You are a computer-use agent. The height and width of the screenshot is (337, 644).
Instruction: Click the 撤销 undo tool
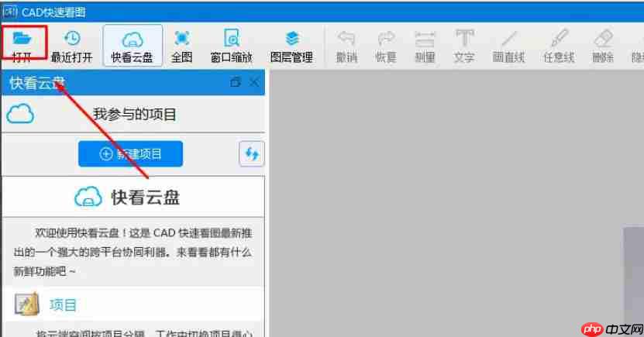click(x=346, y=46)
